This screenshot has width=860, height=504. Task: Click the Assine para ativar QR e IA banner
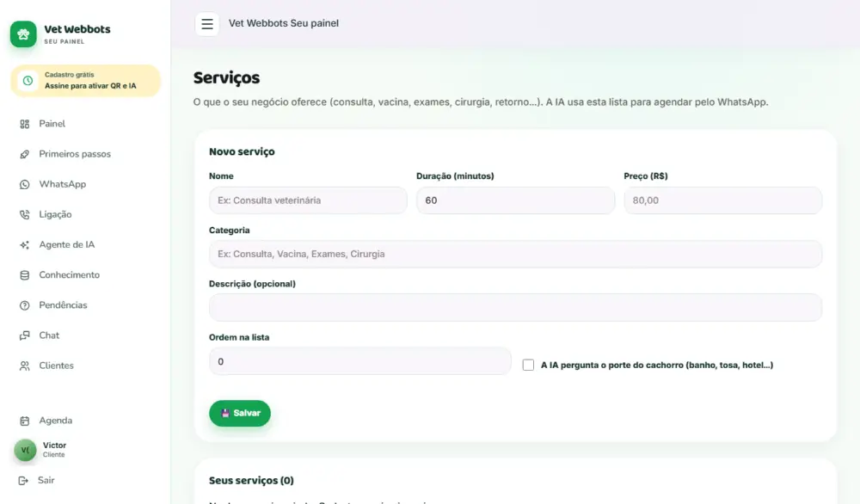(85, 81)
